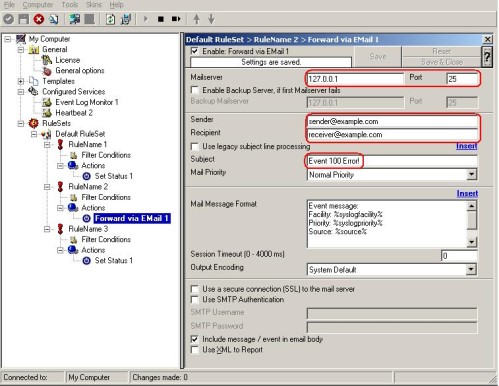Open the Help menu
The image size is (499, 386).
coord(116,5)
